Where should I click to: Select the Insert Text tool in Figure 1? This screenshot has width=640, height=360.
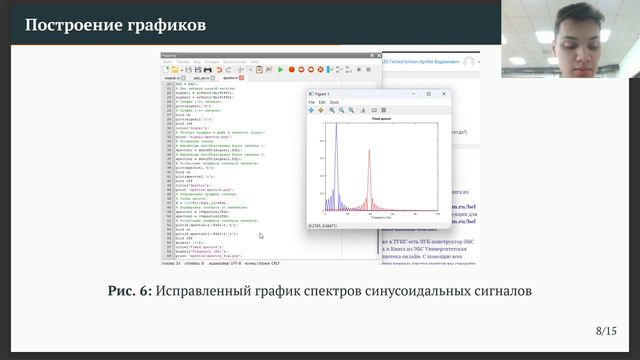click(x=363, y=110)
